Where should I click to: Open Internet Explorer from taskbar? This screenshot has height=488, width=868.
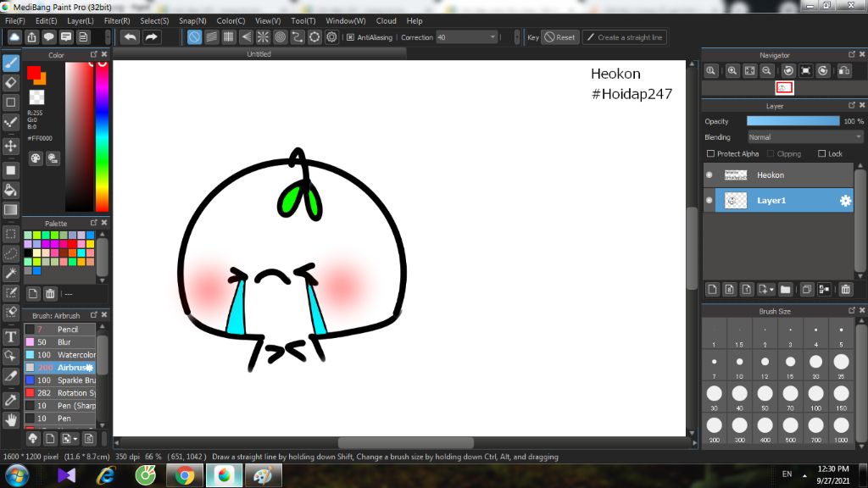[106, 475]
